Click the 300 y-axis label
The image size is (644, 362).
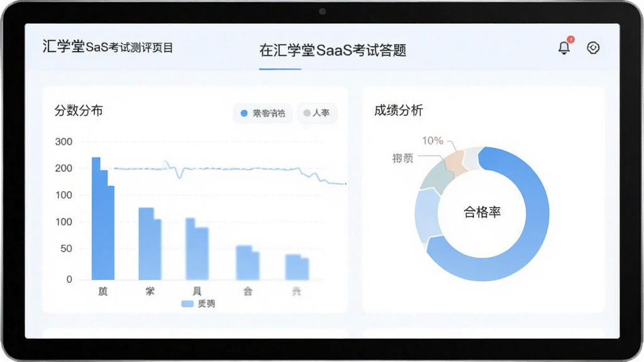[x=64, y=142]
